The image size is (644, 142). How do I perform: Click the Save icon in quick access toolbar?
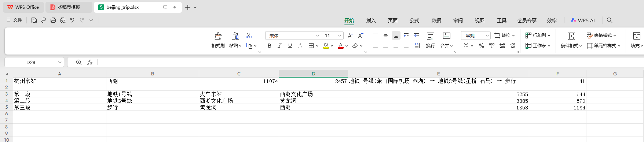[34, 20]
